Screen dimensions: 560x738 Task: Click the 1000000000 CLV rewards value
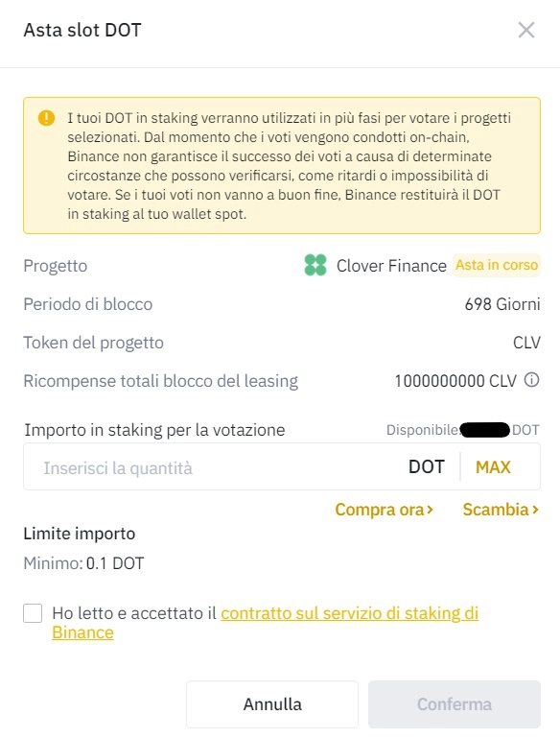[x=455, y=381]
